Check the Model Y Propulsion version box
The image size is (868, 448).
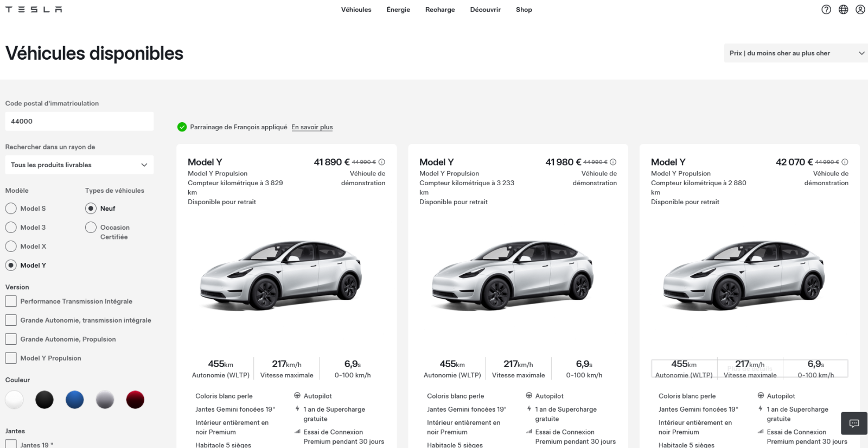(x=11, y=358)
